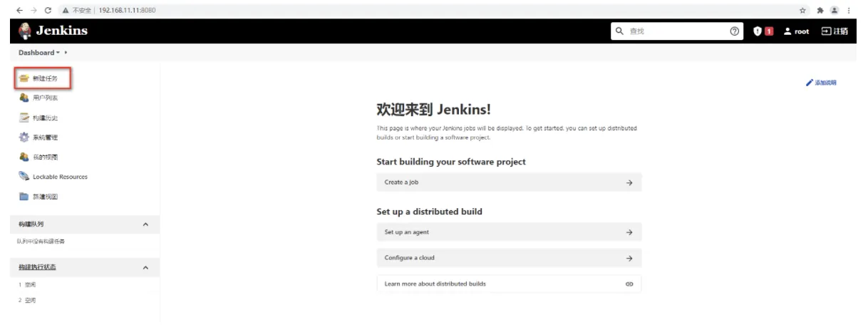Click the 系统管理 gear icon

pos(24,137)
